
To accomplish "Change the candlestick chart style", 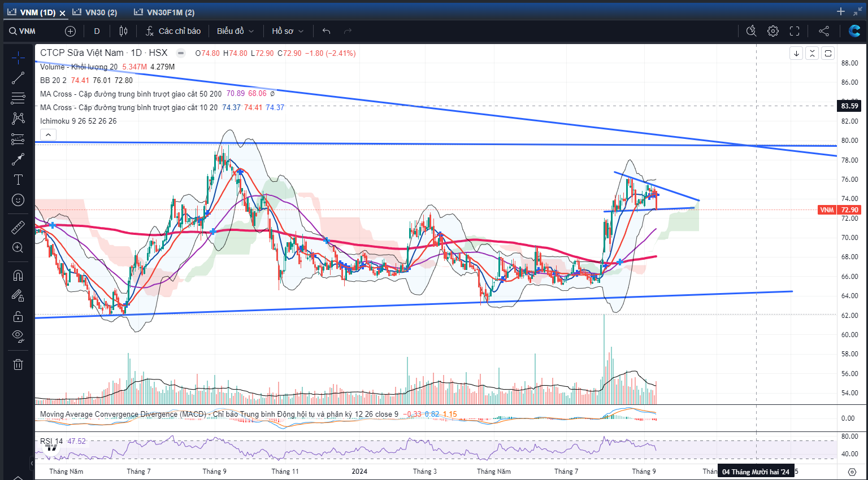I will click(x=123, y=31).
